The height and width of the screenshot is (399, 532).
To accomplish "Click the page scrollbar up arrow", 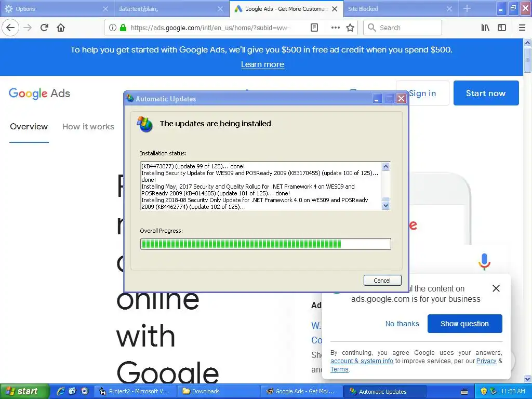I will click(528, 43).
